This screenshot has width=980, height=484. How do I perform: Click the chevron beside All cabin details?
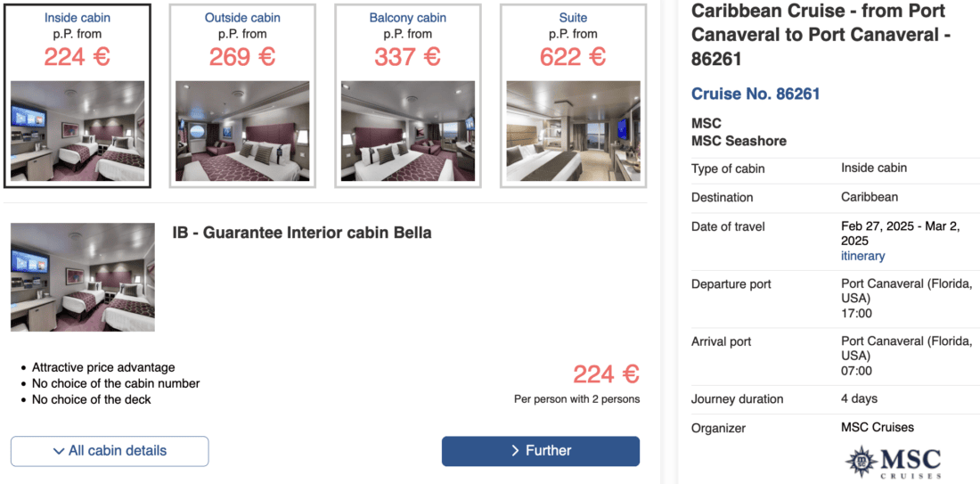pos(59,451)
